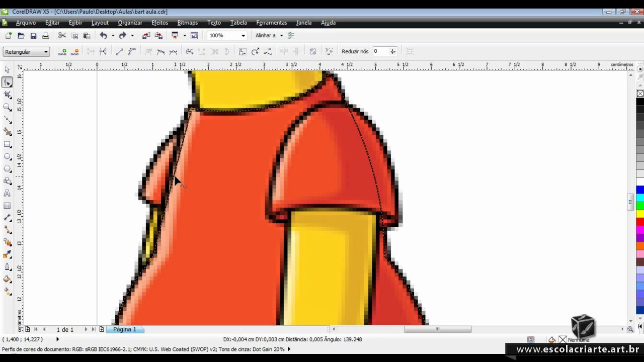
Task: Click the Align nodes icon
Action: click(268, 51)
